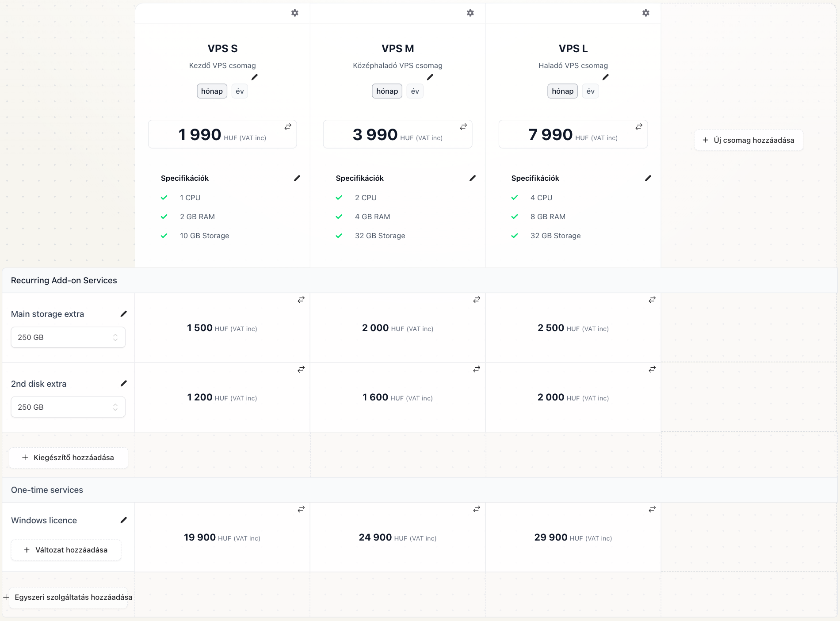
Task: Click Egyszeri szolgáltatás hozzáadása button
Action: click(x=69, y=597)
